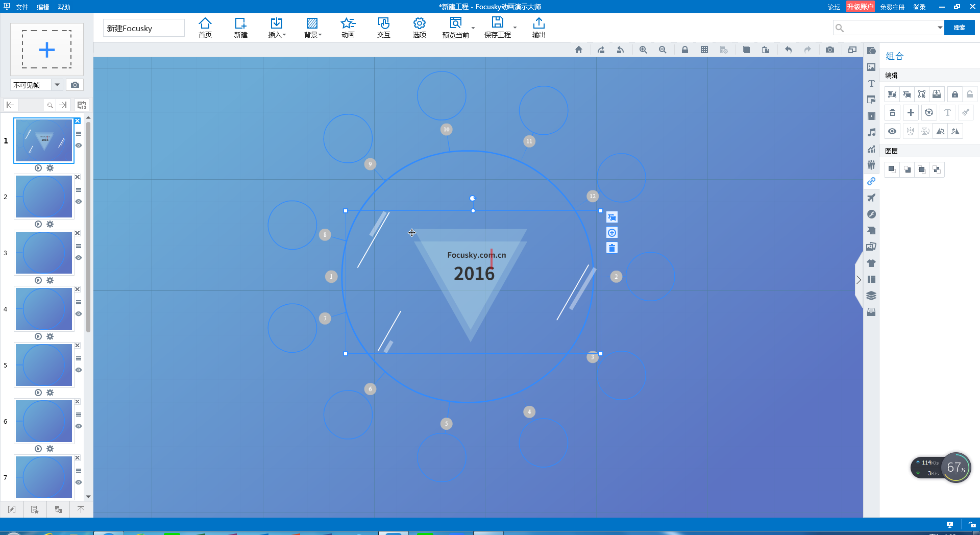Viewport: 980px width, 535px height.
Task: Toggle visibility eye of frame 2
Action: 79,202
